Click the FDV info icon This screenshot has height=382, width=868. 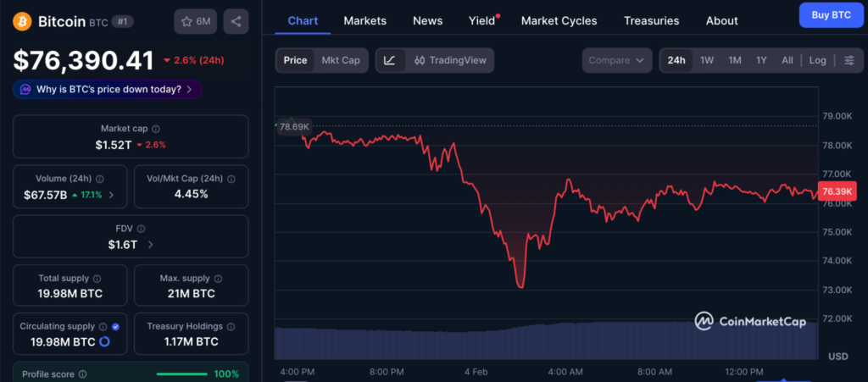click(142, 229)
